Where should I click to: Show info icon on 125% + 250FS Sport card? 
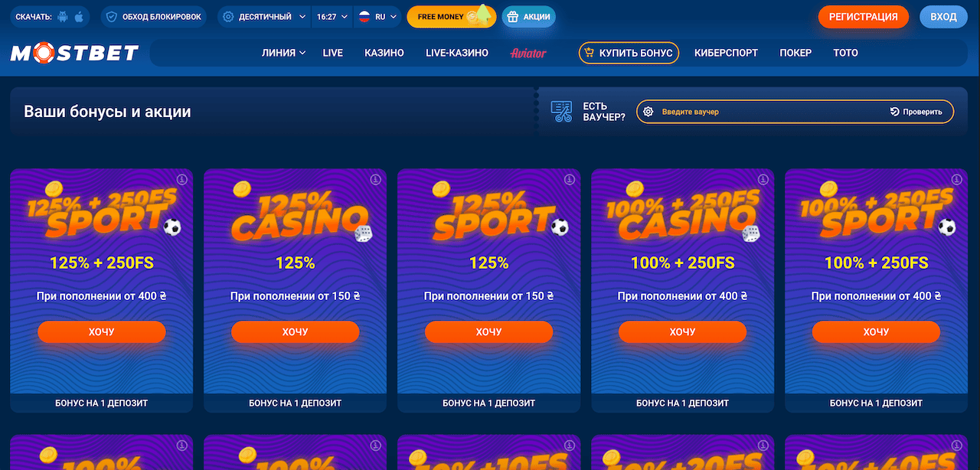181,179
